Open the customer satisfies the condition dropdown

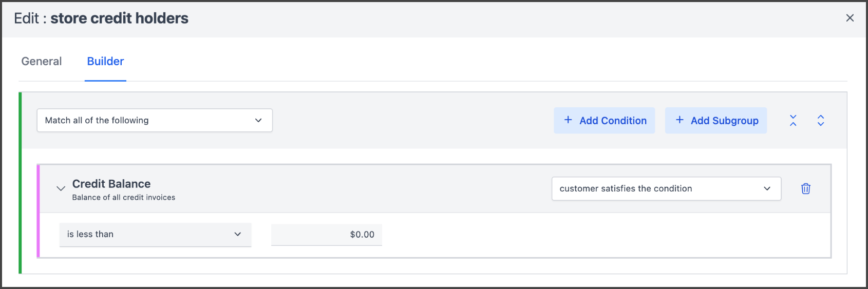pos(666,188)
